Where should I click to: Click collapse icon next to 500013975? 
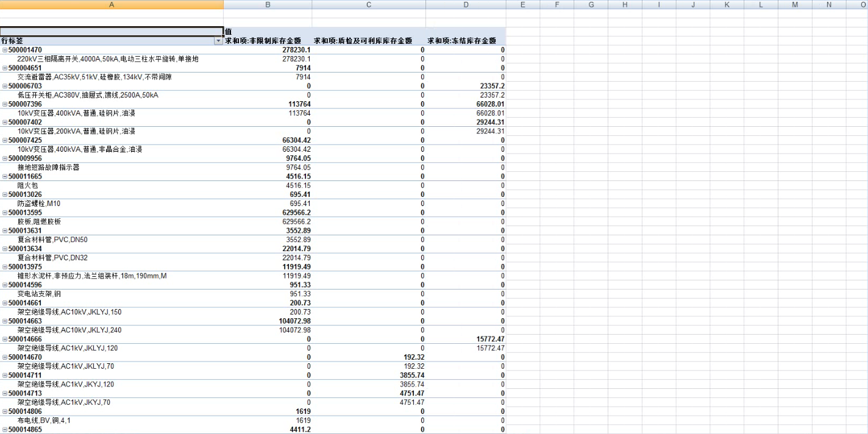pos(4,267)
